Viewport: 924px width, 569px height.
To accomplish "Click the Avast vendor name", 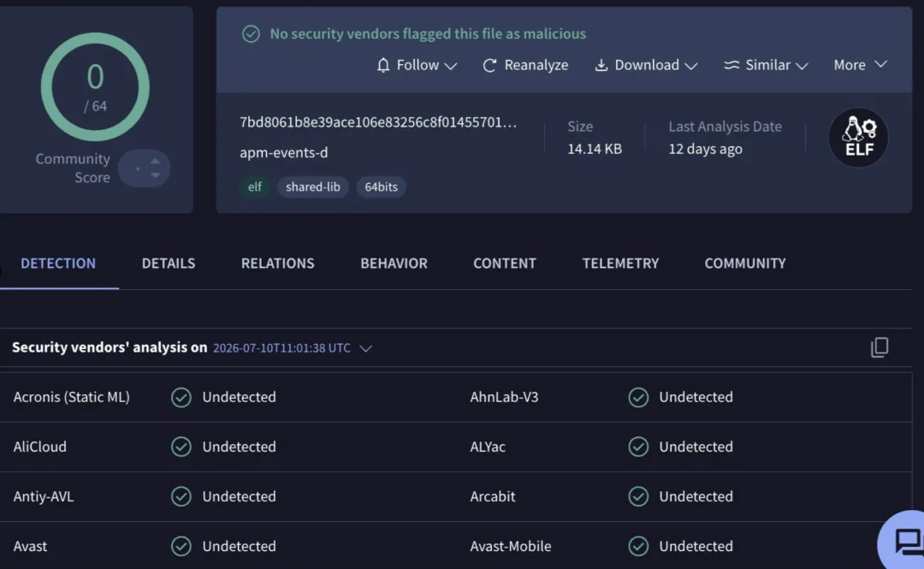I will tap(30, 546).
